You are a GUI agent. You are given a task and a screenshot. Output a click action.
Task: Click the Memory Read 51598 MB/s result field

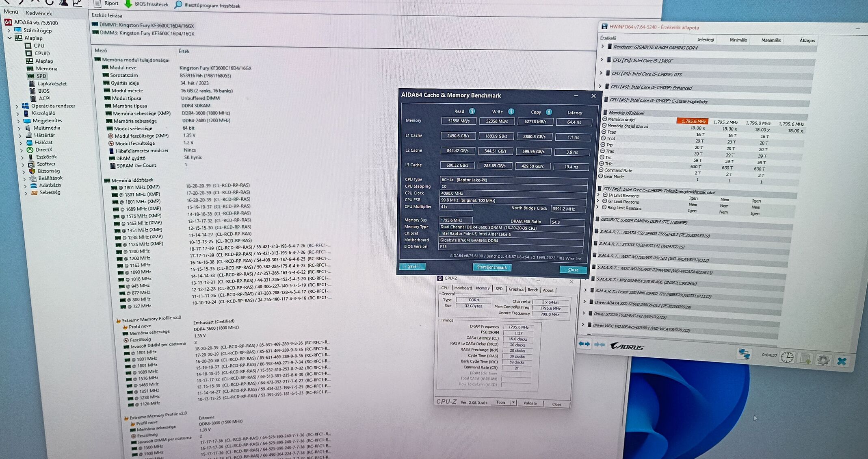pyautogui.click(x=458, y=121)
